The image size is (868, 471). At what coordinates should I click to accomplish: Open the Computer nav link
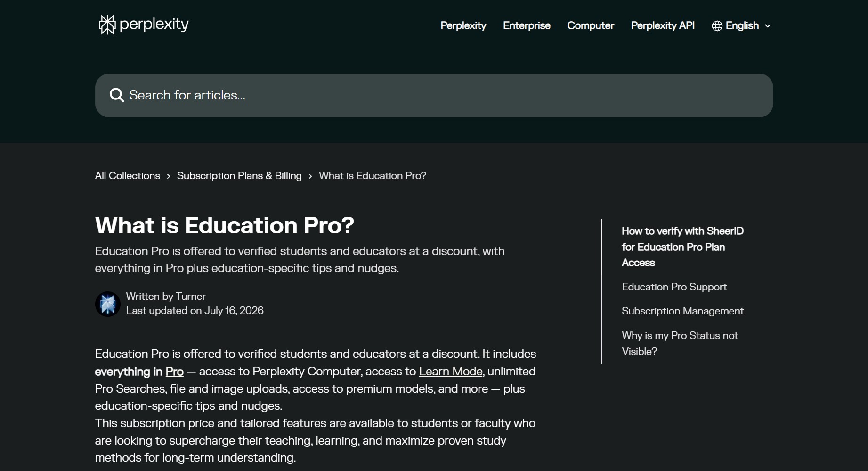(591, 26)
